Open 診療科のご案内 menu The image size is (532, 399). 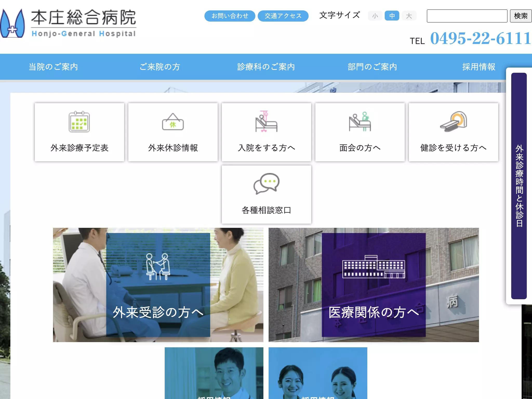tap(266, 67)
